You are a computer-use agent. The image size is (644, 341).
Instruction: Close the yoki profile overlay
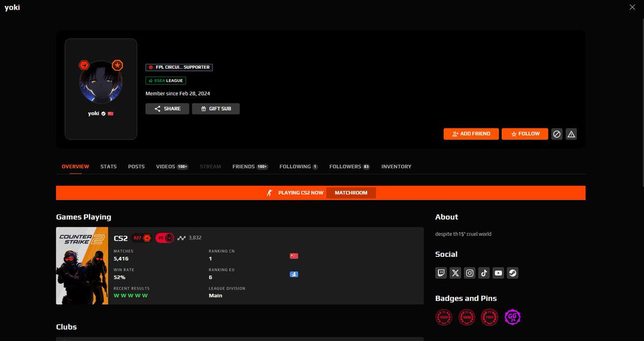pyautogui.click(x=632, y=7)
